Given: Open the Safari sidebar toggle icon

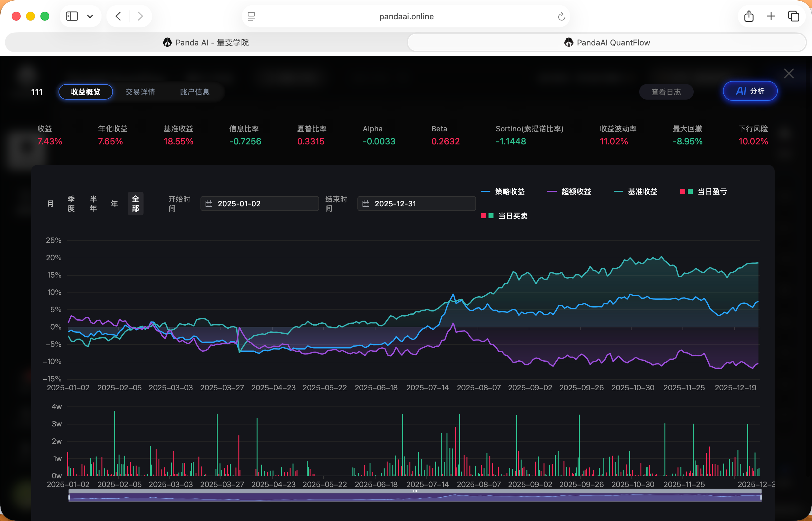Looking at the screenshot, I should point(72,16).
